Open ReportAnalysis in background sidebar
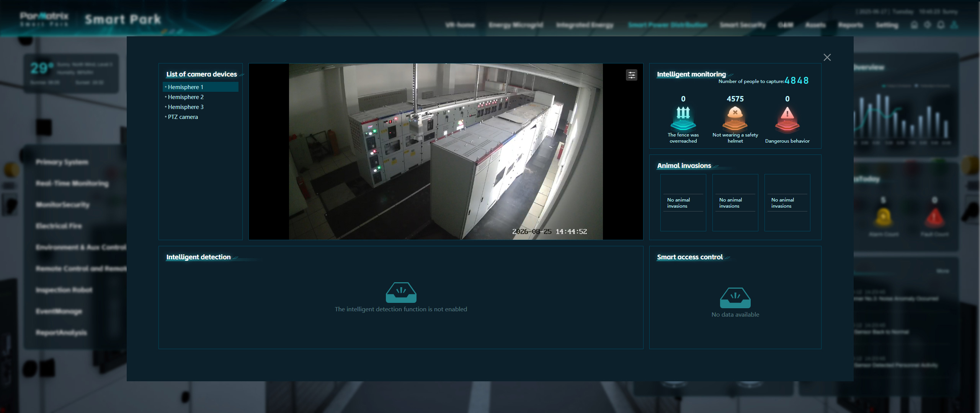This screenshot has height=413, width=980. 61,333
